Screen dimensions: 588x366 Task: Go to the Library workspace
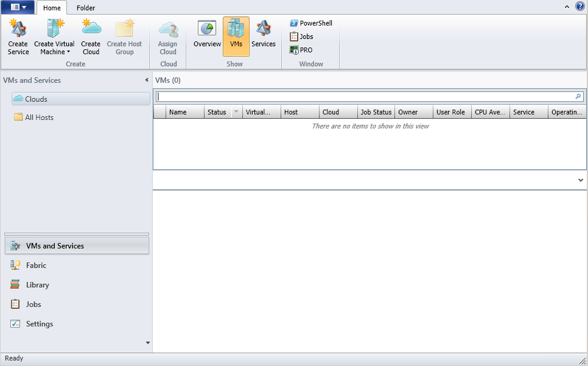coord(37,285)
